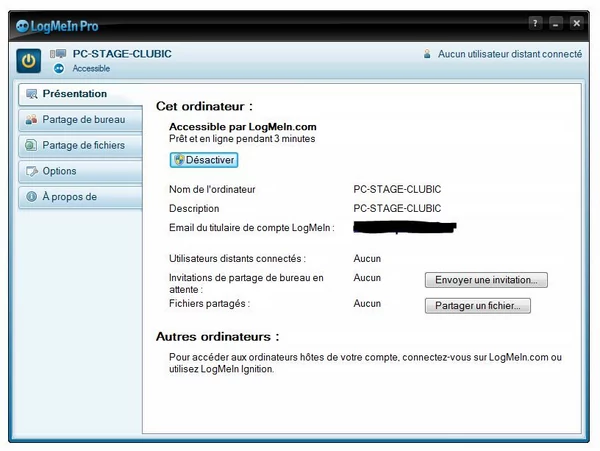The height and width of the screenshot is (451, 600).
Task: Click the Options pencil icon
Action: tap(31, 171)
